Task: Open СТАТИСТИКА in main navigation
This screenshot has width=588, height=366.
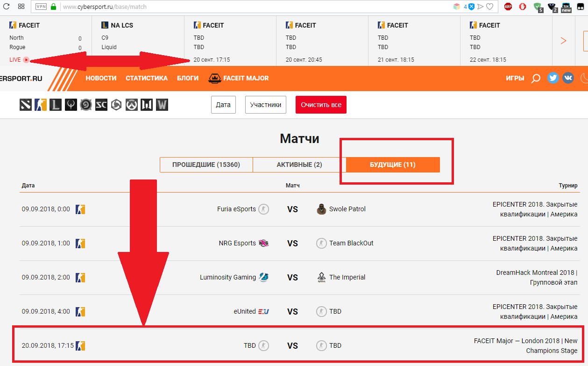Action: pos(147,78)
